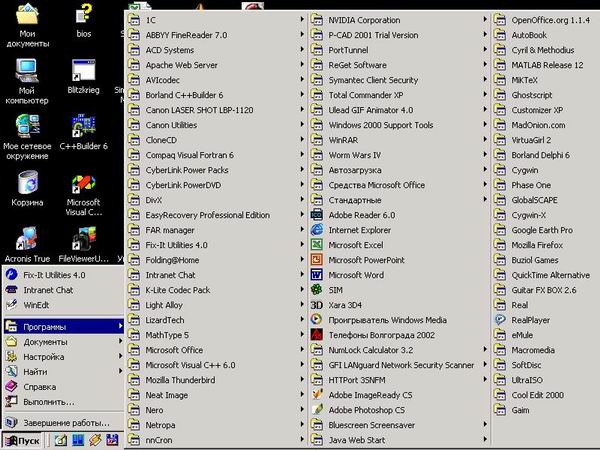The image size is (600, 450).
Task: Open the Apache Web Server program folder
Action: 216,65
